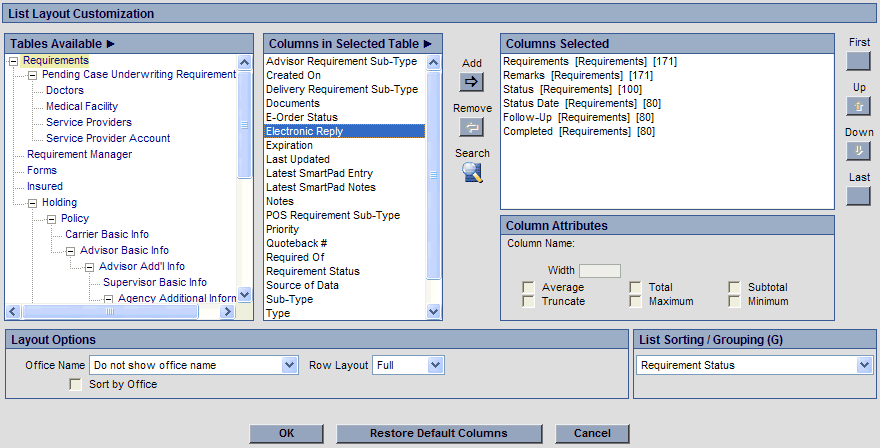Check the Sort by Office option
This screenshot has width=880, height=448.
75,384
